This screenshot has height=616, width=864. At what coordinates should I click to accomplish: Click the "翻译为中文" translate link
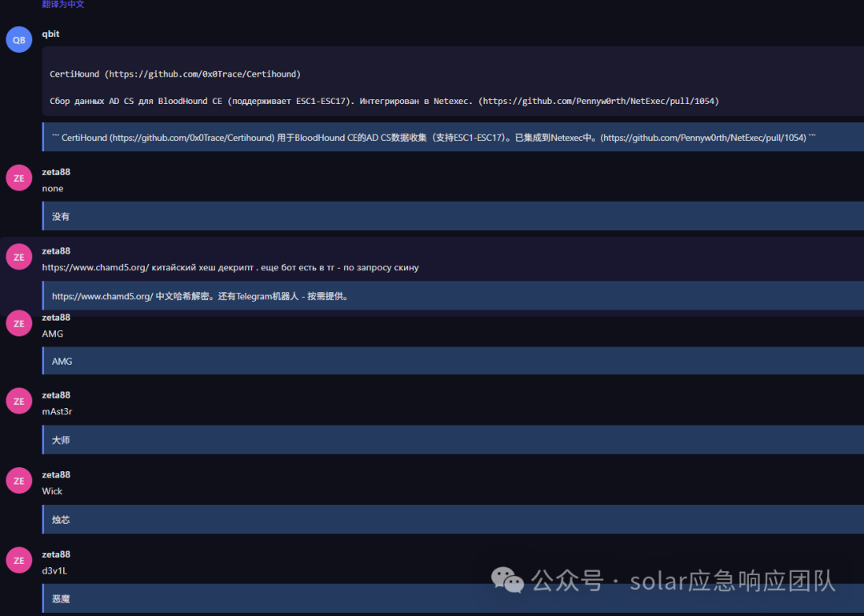click(x=63, y=5)
